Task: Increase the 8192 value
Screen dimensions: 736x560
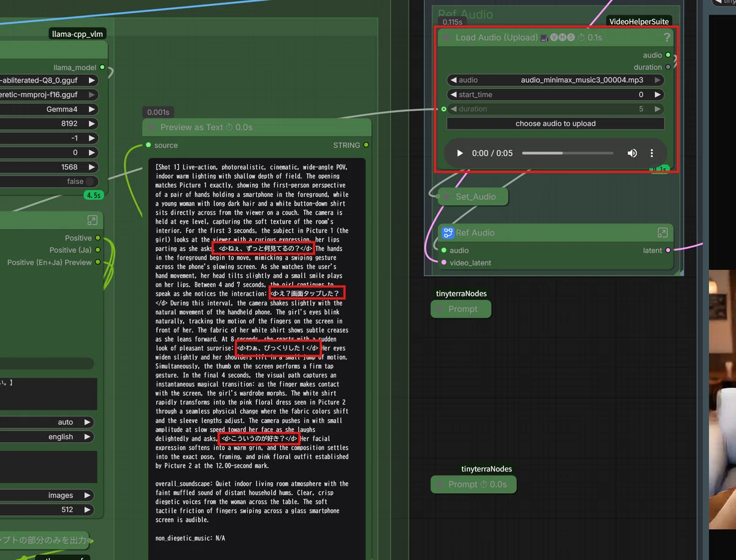Action: tap(91, 123)
